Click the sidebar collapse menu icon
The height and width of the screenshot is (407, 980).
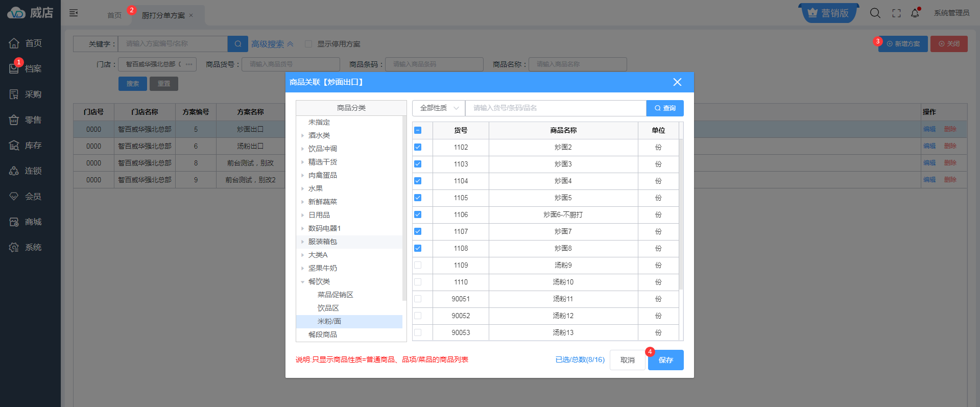[x=74, y=13]
